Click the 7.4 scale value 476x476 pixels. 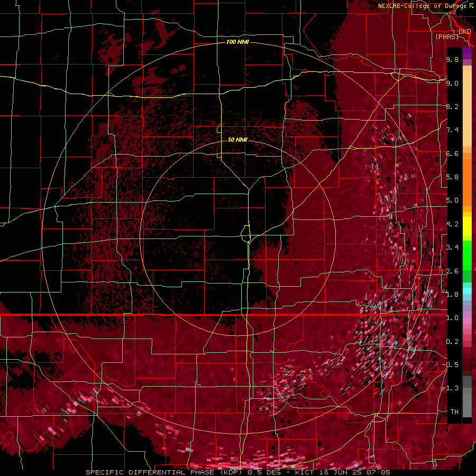tap(452, 130)
